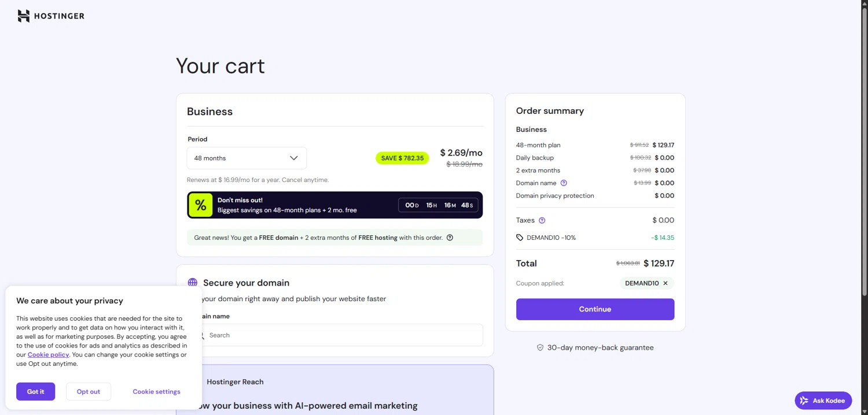Click the Total $ 129.17 amount
Viewport: 868px width, 415px height.
click(x=659, y=264)
